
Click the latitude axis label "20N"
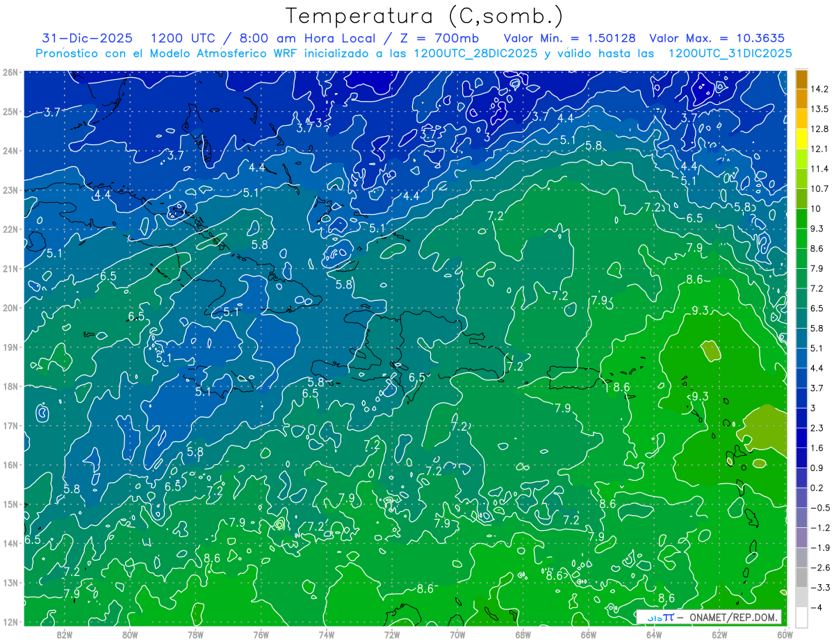[10, 308]
